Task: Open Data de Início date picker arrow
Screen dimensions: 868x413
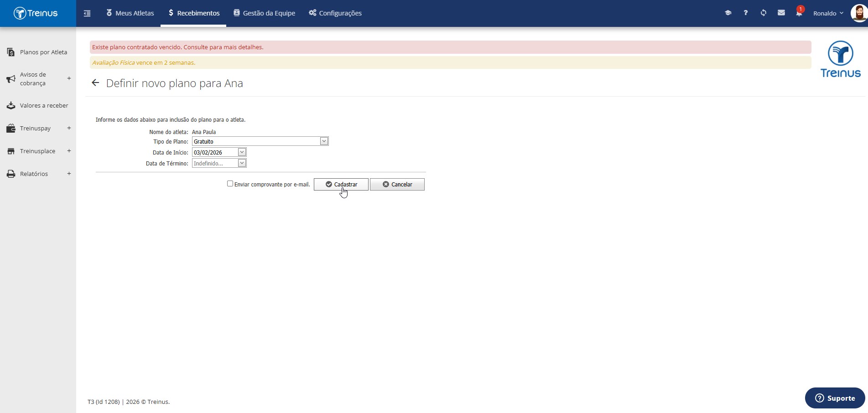Action: click(242, 152)
